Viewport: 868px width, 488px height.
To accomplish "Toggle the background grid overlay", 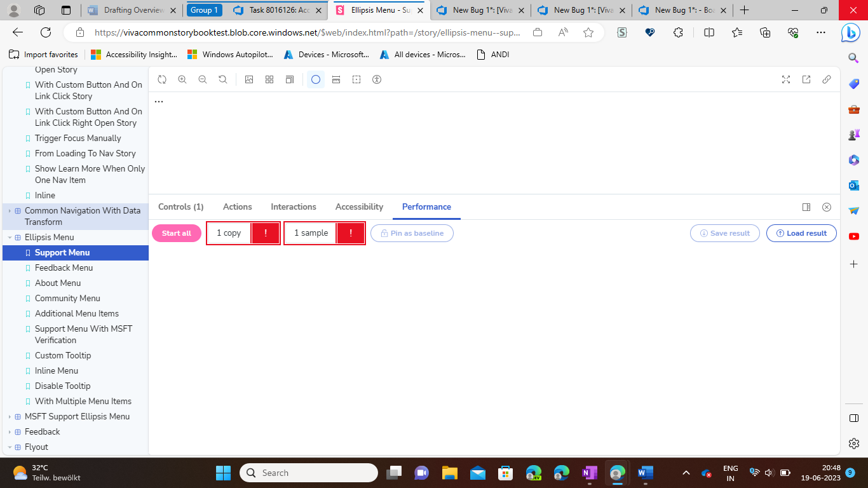I will point(269,79).
